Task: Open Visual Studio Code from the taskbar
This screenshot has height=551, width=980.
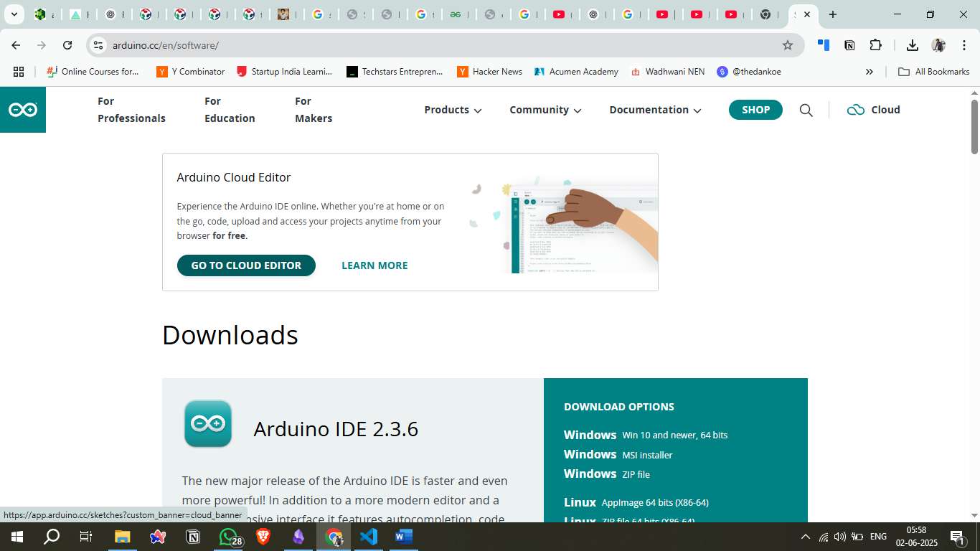Action: pyautogui.click(x=369, y=537)
